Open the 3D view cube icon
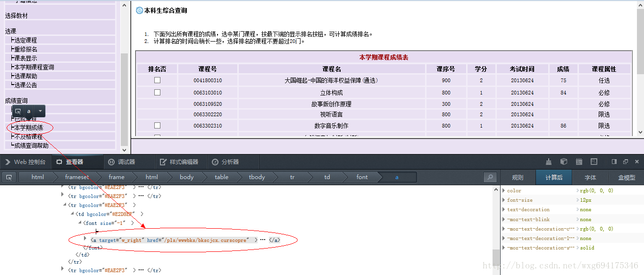Viewport: 644px width, 275px height. pyautogui.click(x=564, y=162)
